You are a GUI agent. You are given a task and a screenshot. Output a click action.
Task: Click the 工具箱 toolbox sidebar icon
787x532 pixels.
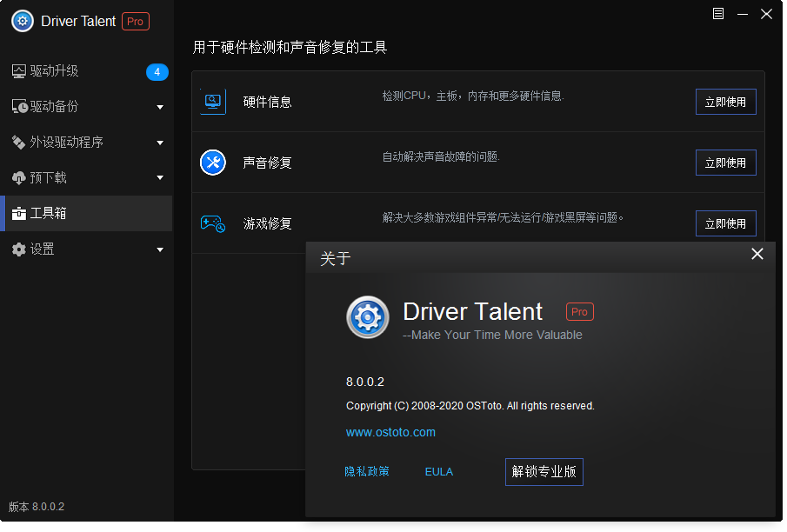point(19,213)
